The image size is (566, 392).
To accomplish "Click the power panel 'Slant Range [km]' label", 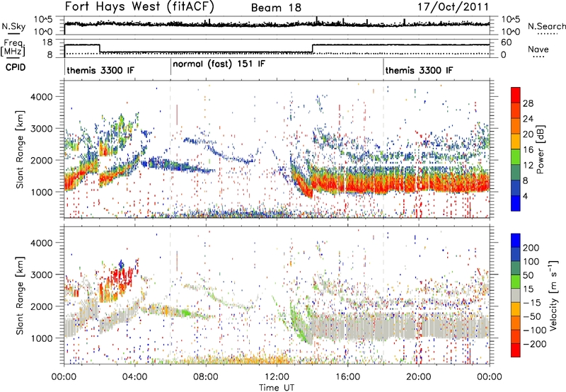I will 21,149.
